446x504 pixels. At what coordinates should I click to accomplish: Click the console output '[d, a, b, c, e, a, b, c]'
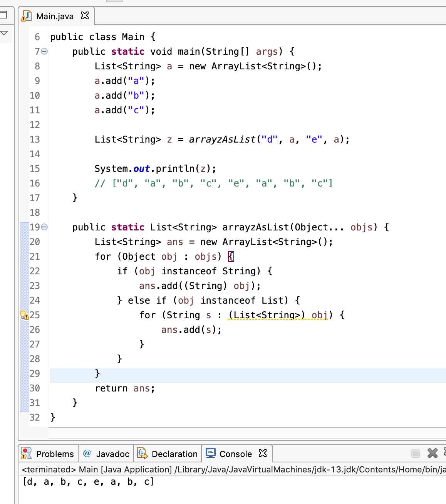(x=88, y=482)
